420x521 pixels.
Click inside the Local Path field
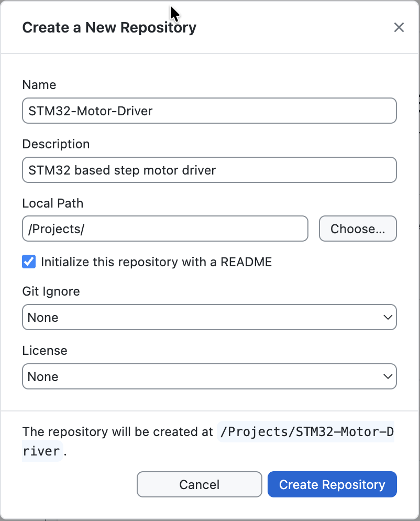pyautogui.click(x=165, y=229)
